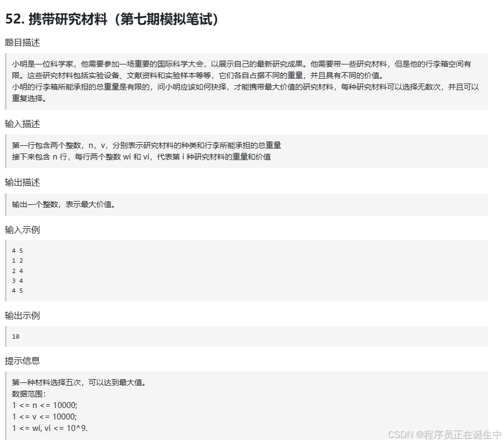Click the sample input line "2 4"
The image size is (504, 443).
pos(17,271)
